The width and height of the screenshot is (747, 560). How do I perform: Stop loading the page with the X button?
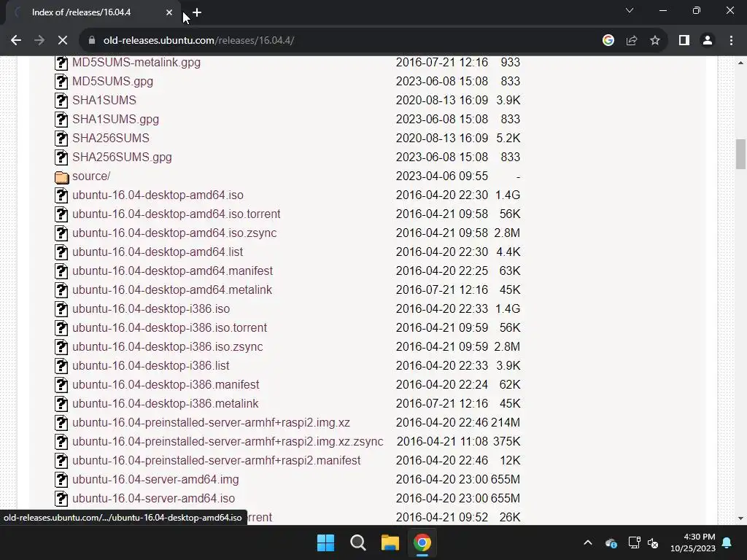tap(63, 41)
